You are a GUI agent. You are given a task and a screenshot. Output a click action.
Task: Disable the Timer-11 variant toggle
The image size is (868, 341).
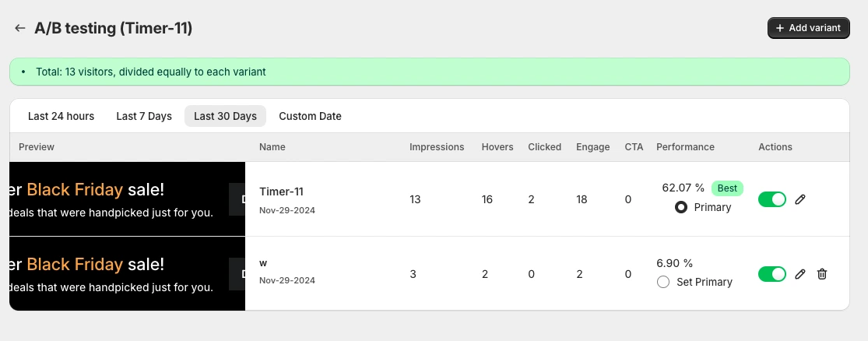coord(772,199)
